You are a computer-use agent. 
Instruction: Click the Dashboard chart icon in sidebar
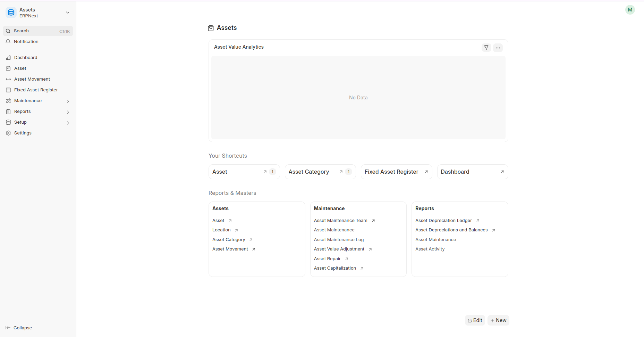click(x=8, y=58)
